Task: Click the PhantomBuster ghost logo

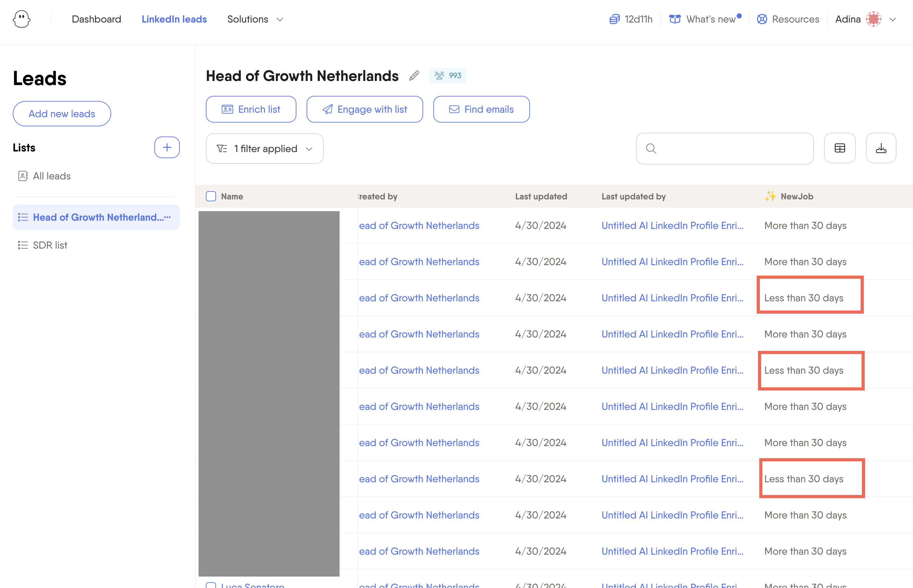Action: click(21, 19)
